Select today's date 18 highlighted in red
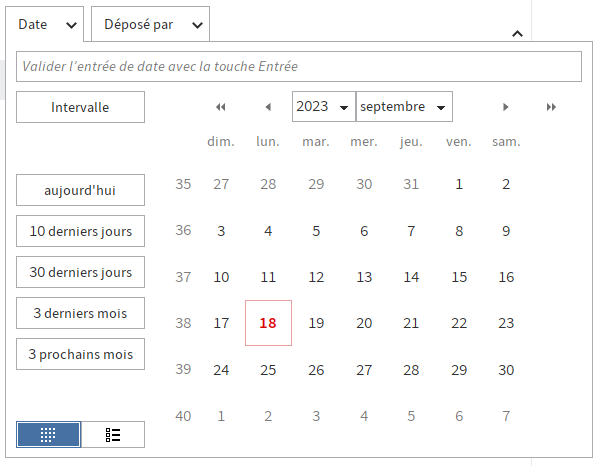The width and height of the screenshot is (599, 466). pyautogui.click(x=268, y=323)
